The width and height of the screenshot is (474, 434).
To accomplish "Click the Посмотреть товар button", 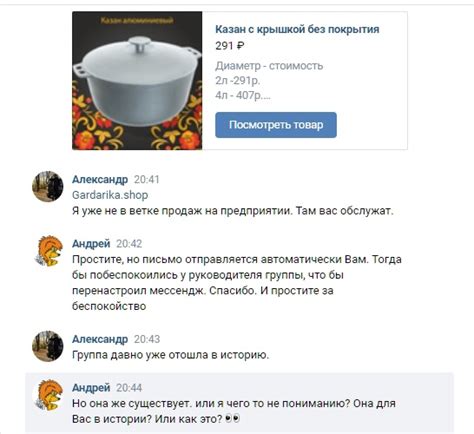I will [276, 125].
